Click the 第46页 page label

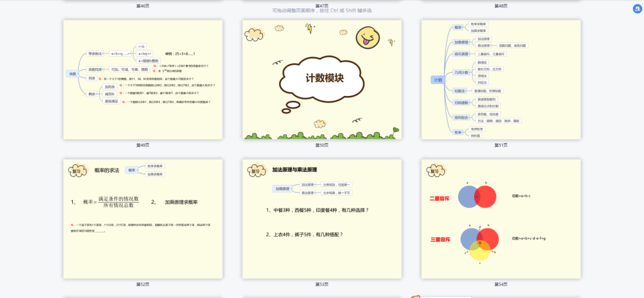143,6
